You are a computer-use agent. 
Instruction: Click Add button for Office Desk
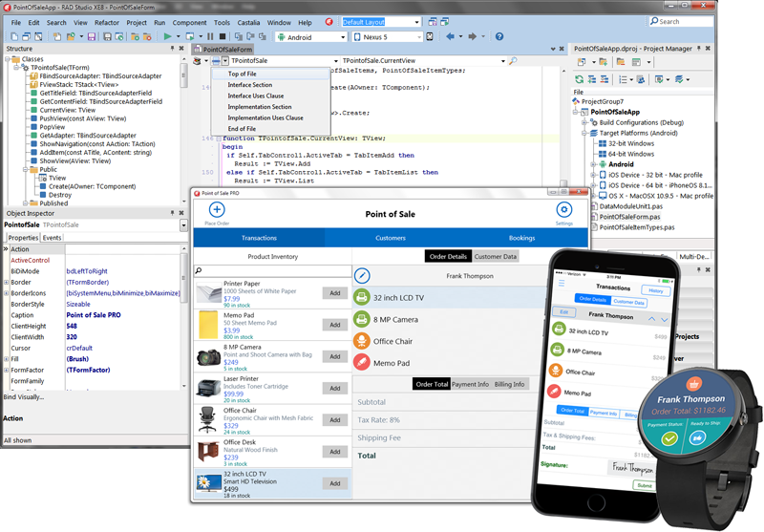[335, 451]
